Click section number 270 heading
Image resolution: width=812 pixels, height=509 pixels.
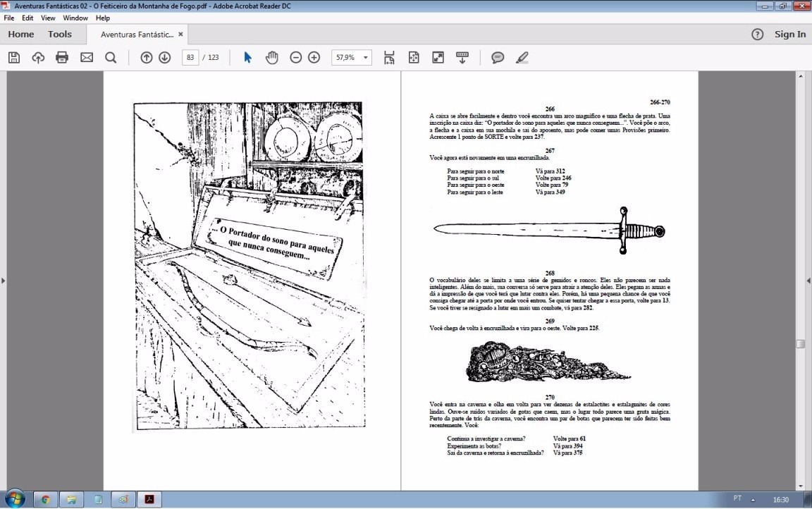(x=550, y=397)
